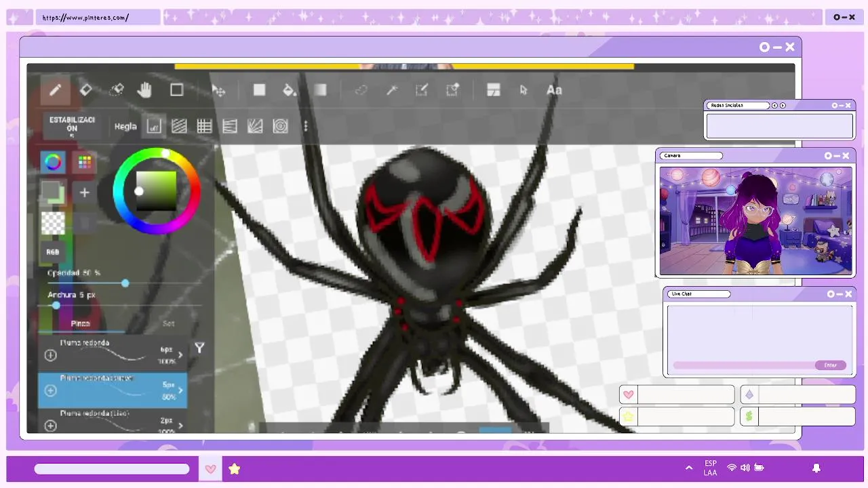Select the Lasso selection tool
The height and width of the screenshot is (488, 868).
coord(361,90)
